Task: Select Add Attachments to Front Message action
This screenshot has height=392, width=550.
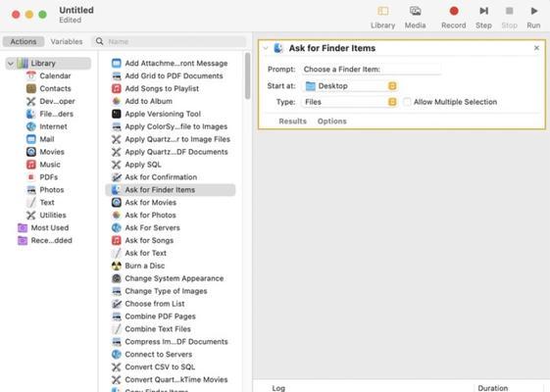Action: (x=170, y=63)
